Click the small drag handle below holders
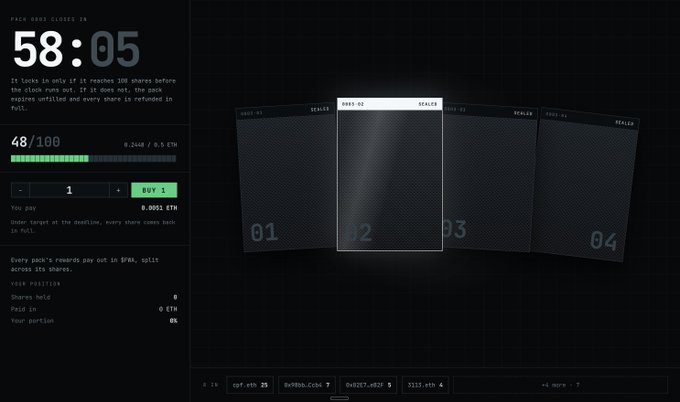The height and width of the screenshot is (402, 680). coord(339,398)
